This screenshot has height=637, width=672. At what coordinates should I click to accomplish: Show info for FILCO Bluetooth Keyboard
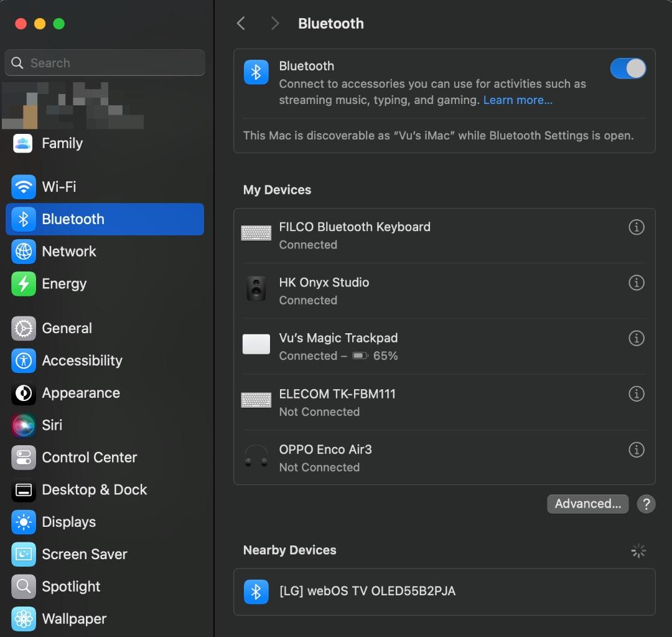click(637, 227)
